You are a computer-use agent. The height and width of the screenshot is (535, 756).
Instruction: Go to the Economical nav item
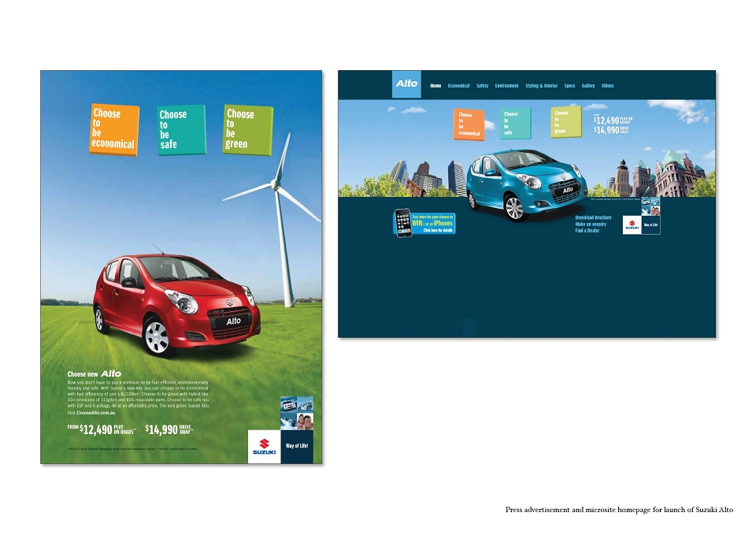click(x=458, y=86)
